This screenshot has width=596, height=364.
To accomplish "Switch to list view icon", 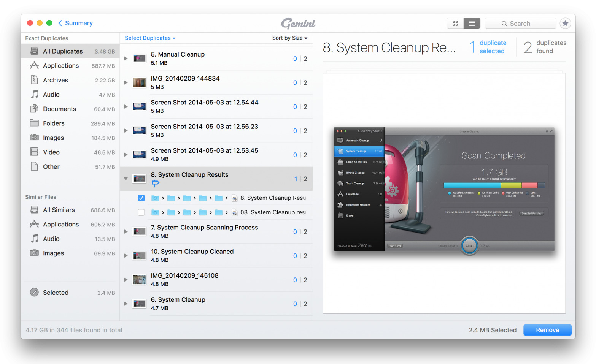I will click(x=472, y=24).
